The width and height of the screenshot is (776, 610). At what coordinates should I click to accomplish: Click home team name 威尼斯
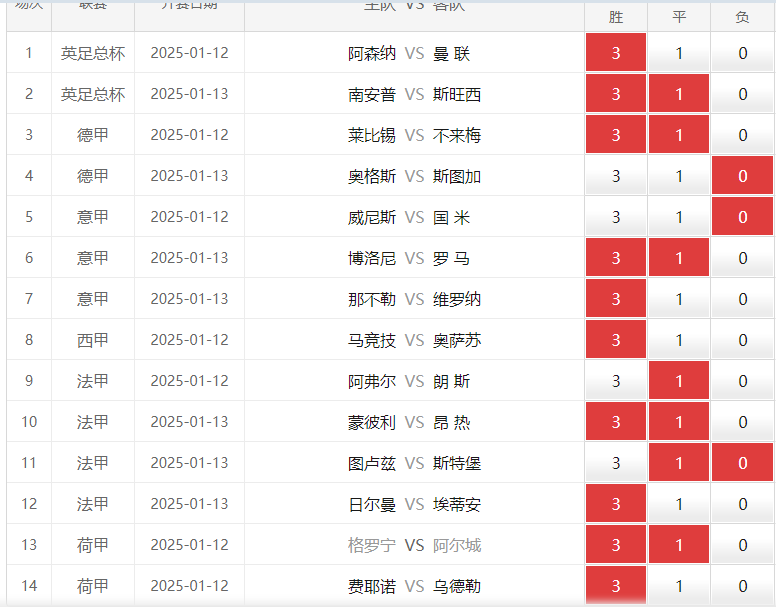point(372,217)
